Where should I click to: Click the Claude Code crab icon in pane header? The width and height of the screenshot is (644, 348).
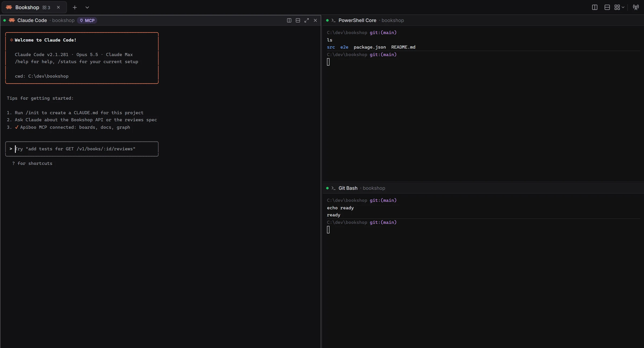point(12,20)
